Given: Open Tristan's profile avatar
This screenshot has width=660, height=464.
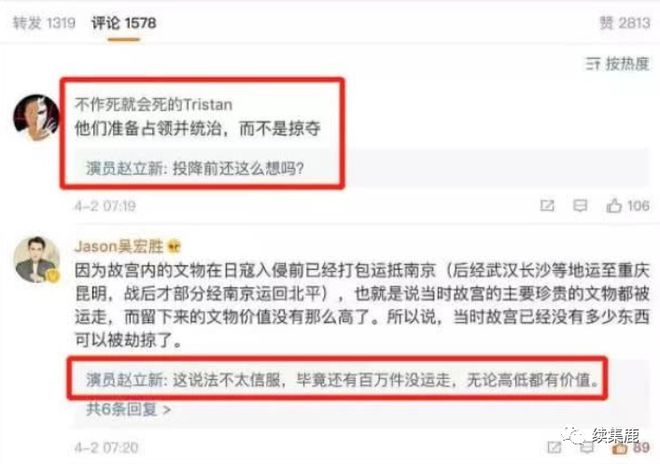Looking at the screenshot, I should [36, 117].
